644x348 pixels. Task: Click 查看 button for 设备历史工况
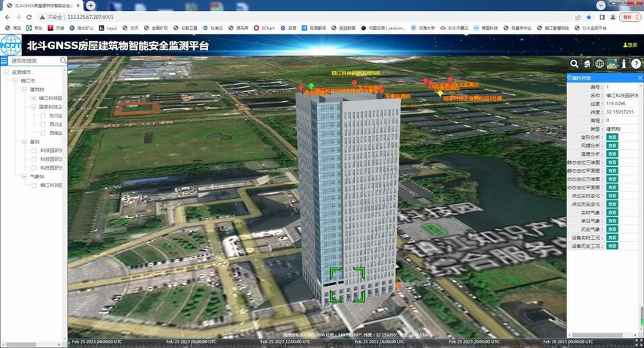click(x=612, y=246)
